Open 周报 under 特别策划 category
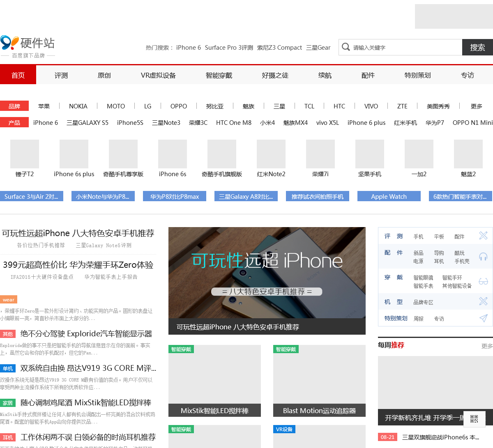The width and height of the screenshot is (493, 448). click(x=419, y=319)
